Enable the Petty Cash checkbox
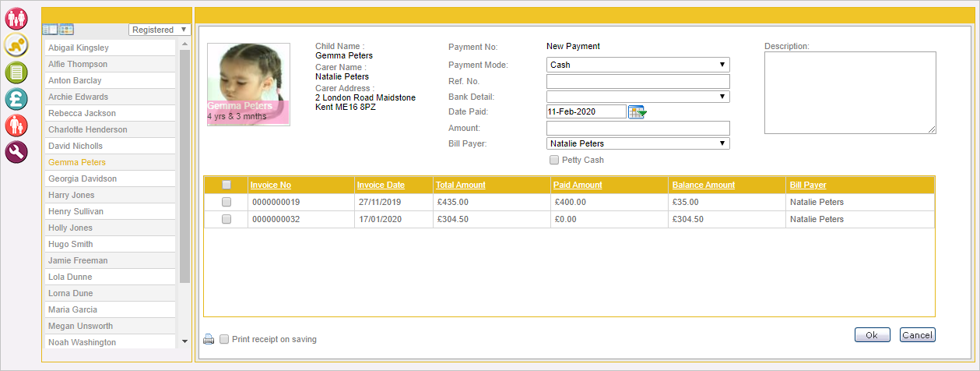Image resolution: width=980 pixels, height=371 pixels. click(x=554, y=160)
